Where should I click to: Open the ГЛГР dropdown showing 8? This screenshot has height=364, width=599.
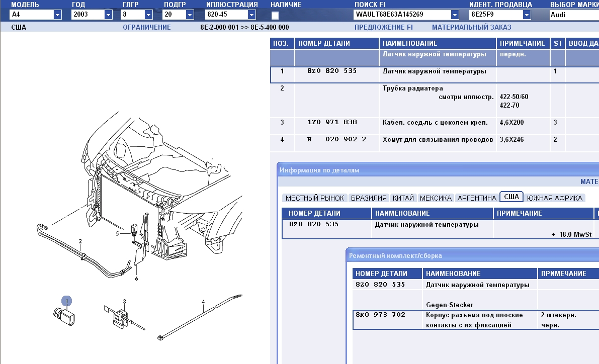pos(148,15)
